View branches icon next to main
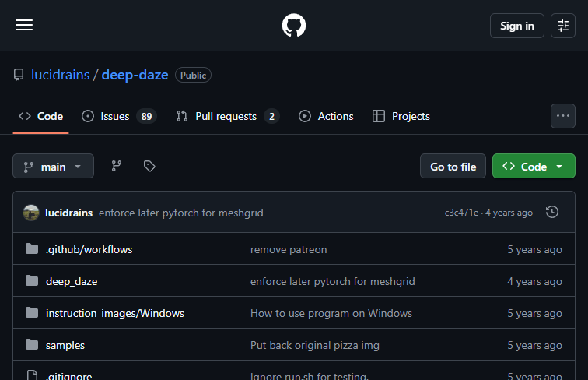588x380 pixels. click(x=116, y=166)
